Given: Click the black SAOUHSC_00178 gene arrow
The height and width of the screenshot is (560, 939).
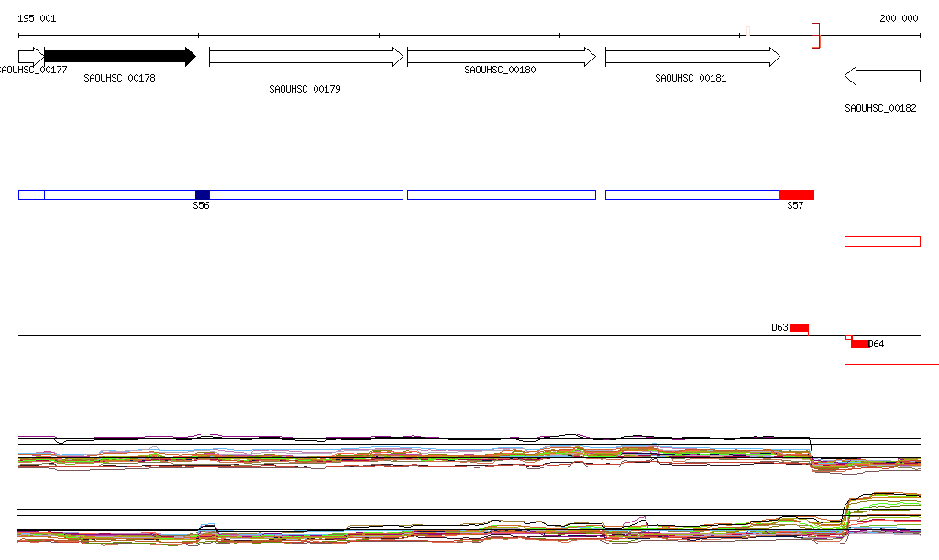Looking at the screenshot, I should click(119, 57).
